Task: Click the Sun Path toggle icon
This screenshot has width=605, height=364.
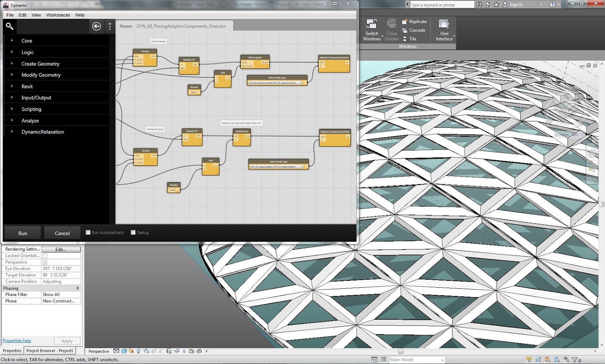Action: 130,352
